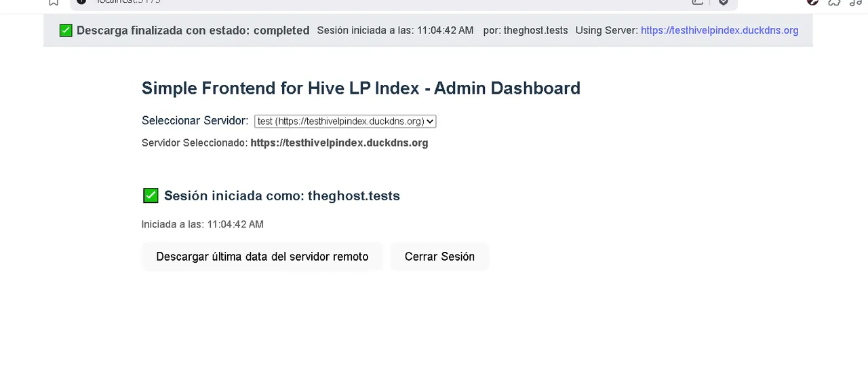Open the Seleccionar Servidor dropdown
This screenshot has height=389, width=868.
(345, 122)
